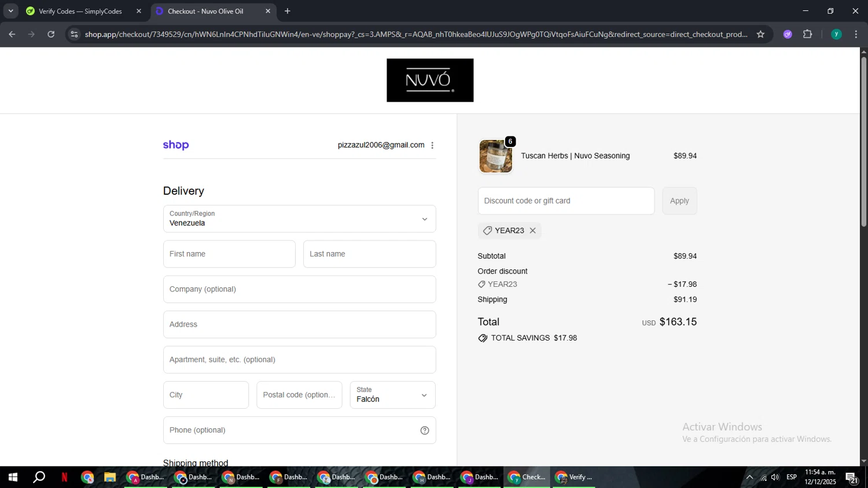Open File Explorer from the taskbar
Screen dimensions: 868x488
pyautogui.click(x=109, y=477)
